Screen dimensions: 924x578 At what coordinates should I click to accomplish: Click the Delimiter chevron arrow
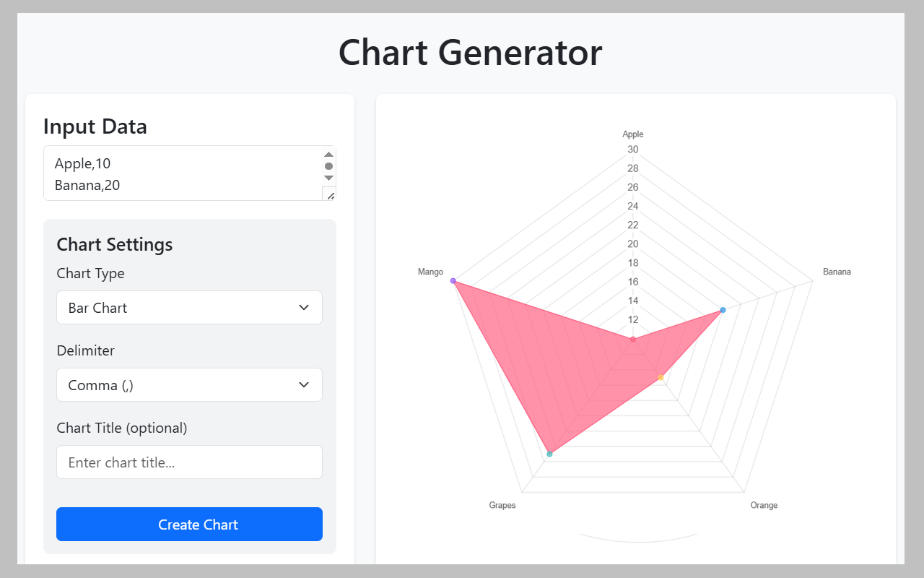304,385
